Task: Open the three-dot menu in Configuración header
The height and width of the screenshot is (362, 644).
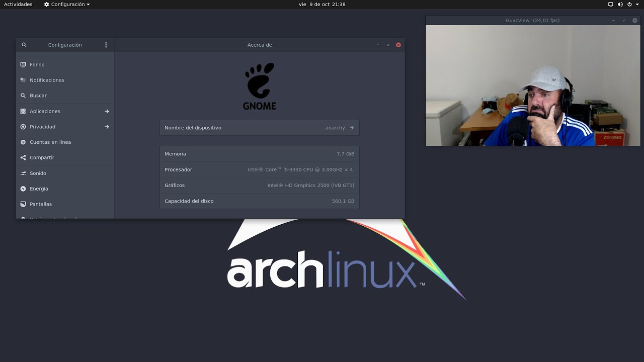Action: [x=106, y=45]
